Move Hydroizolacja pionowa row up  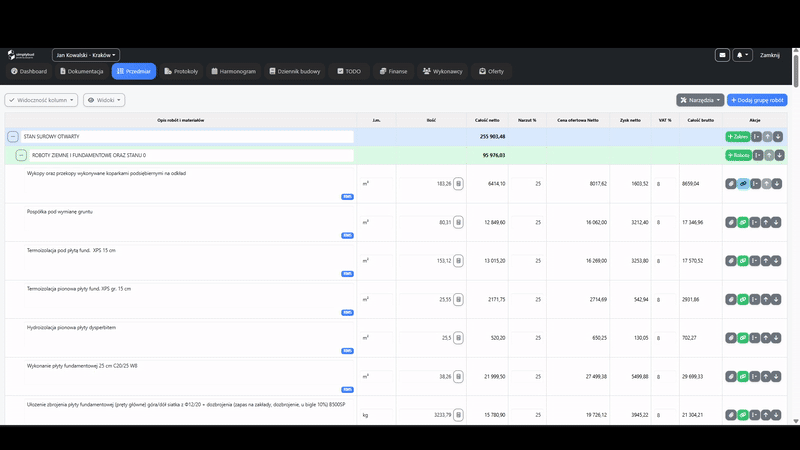coord(765,338)
